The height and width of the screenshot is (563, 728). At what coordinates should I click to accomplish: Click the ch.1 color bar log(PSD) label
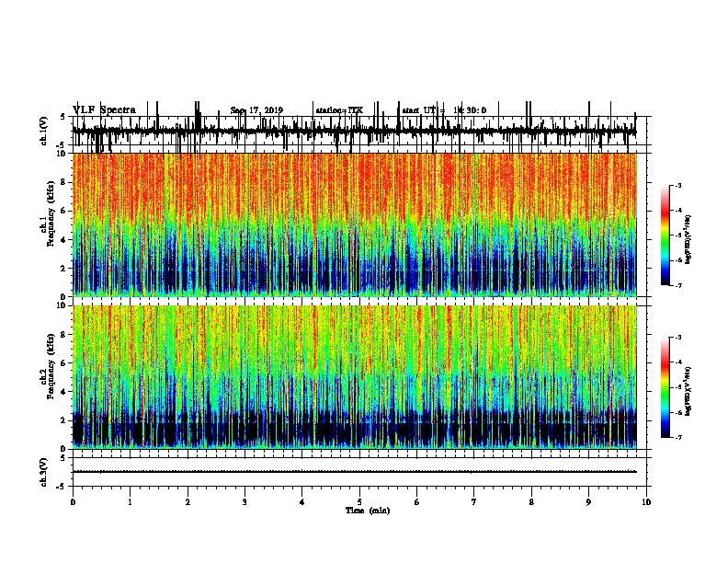point(688,240)
